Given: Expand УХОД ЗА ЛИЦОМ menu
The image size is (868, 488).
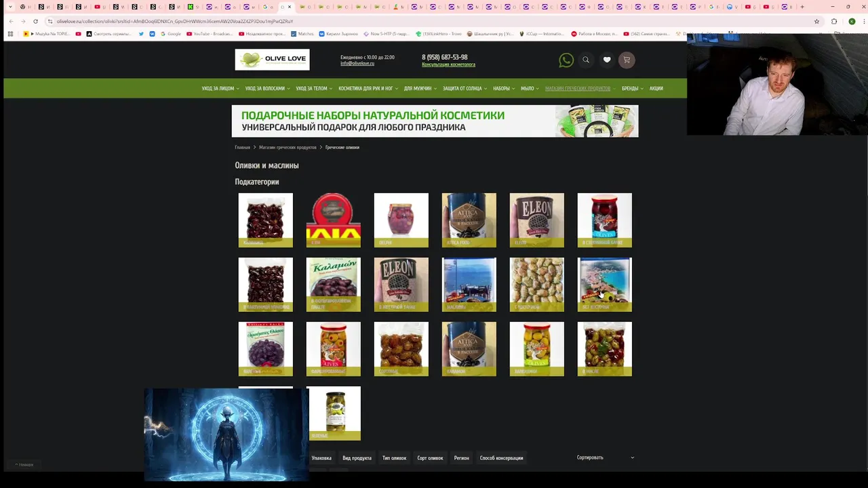Looking at the screenshot, I should [x=220, y=88].
